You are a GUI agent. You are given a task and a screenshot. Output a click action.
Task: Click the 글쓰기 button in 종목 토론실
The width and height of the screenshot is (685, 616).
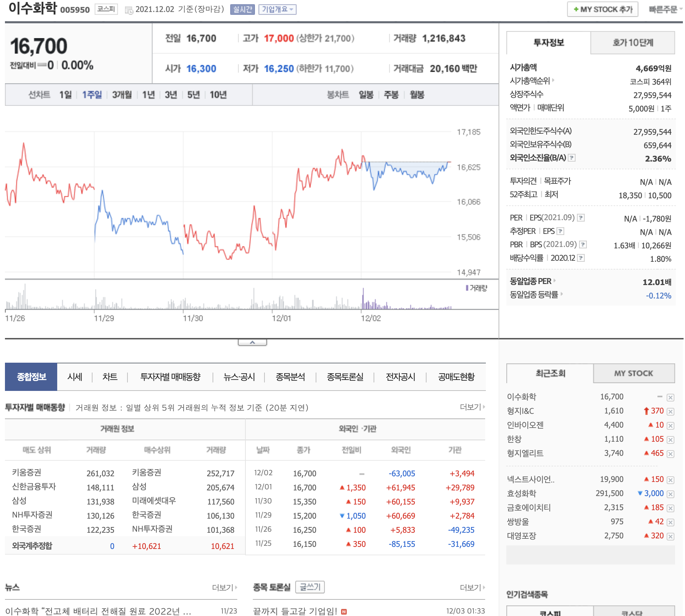click(310, 587)
